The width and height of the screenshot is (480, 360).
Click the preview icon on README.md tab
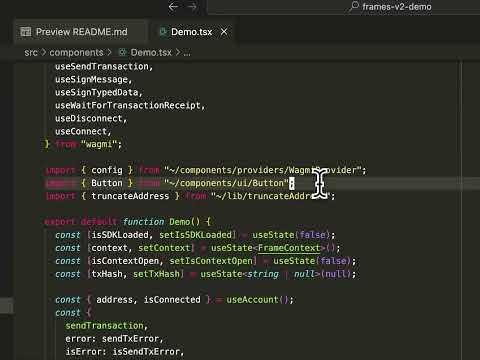click(26, 32)
